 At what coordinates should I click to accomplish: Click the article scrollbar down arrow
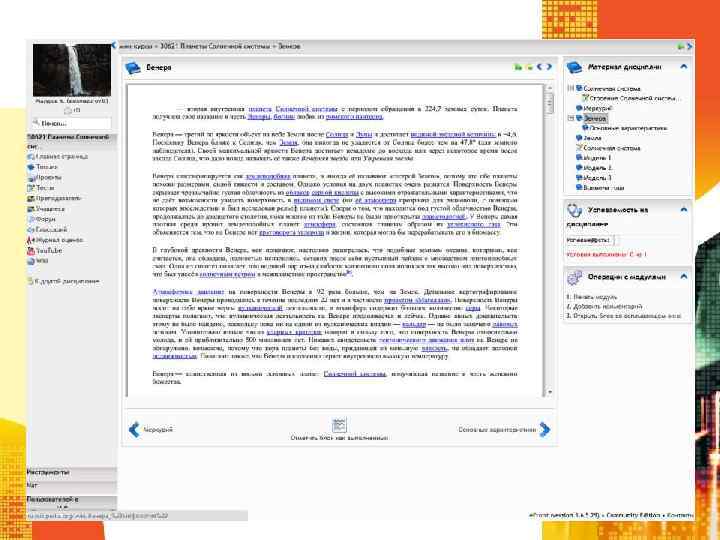pyautogui.click(x=549, y=393)
